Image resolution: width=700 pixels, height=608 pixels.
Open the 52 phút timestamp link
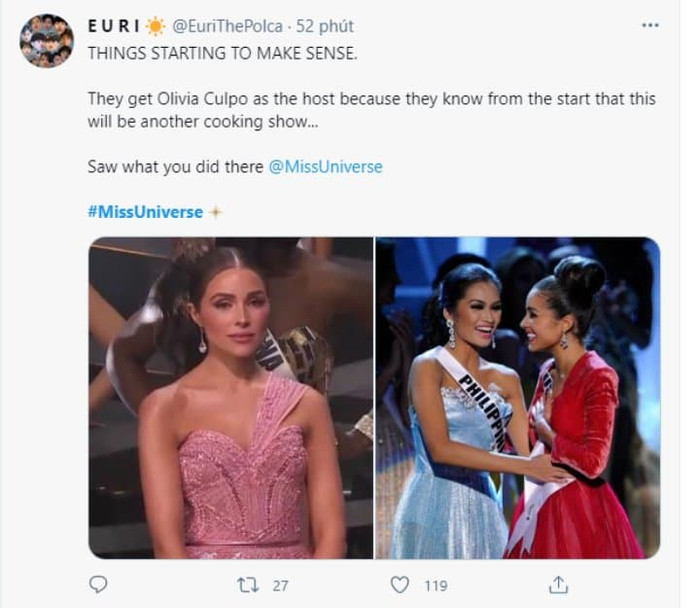(x=325, y=26)
